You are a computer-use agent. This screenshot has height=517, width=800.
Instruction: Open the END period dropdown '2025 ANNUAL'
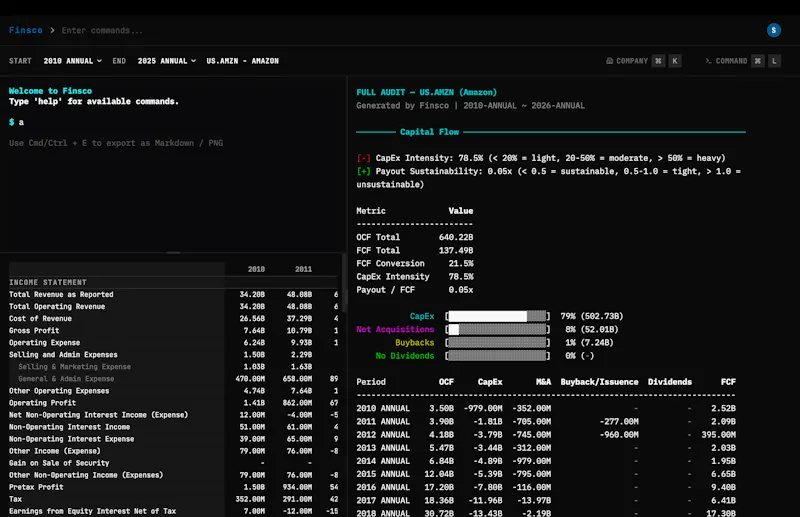pyautogui.click(x=167, y=61)
